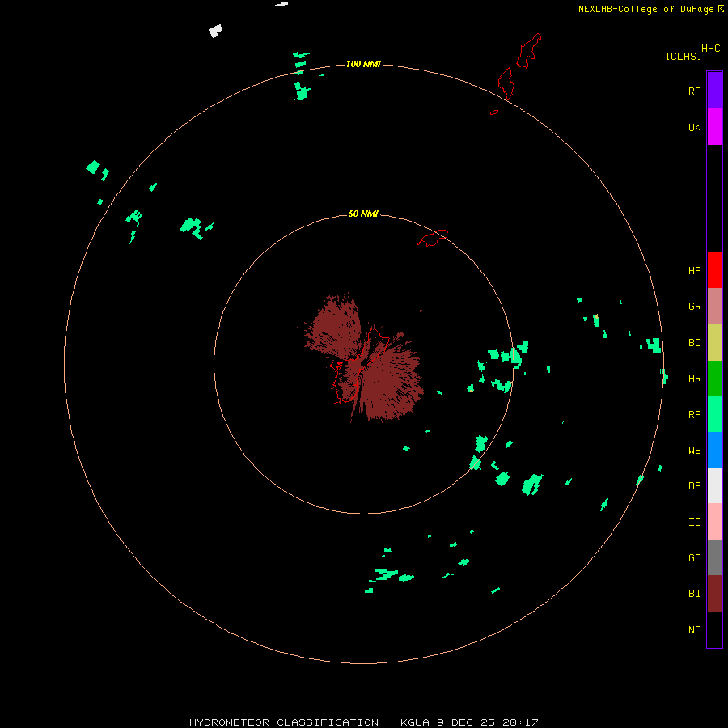Click the HHC product code label
Viewport: 728px width, 728px height.
pyautogui.click(x=710, y=49)
